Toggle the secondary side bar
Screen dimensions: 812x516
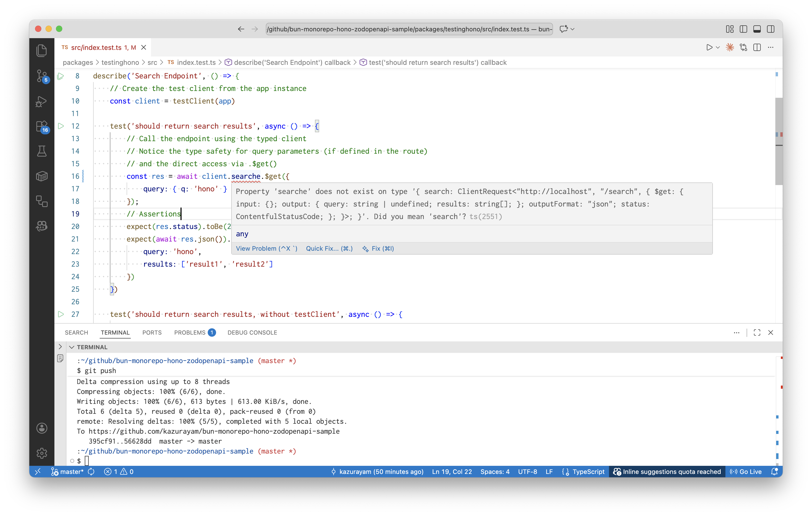pos(770,29)
